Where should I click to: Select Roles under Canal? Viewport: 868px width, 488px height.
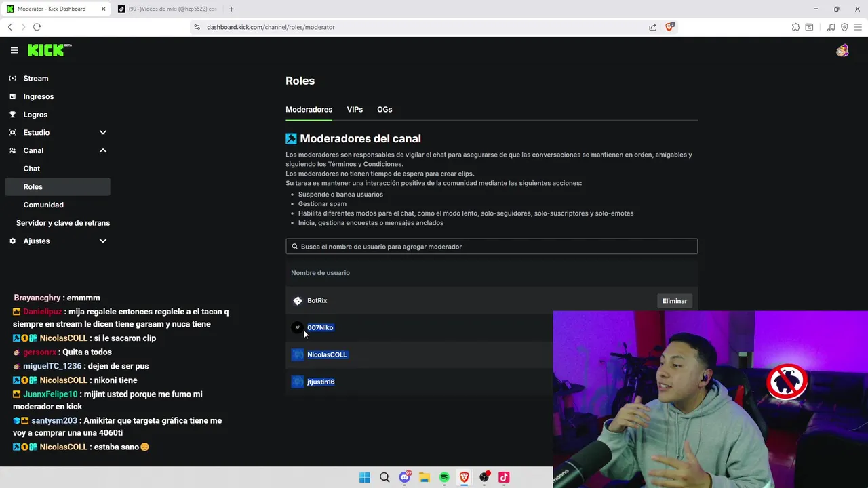tap(58, 186)
